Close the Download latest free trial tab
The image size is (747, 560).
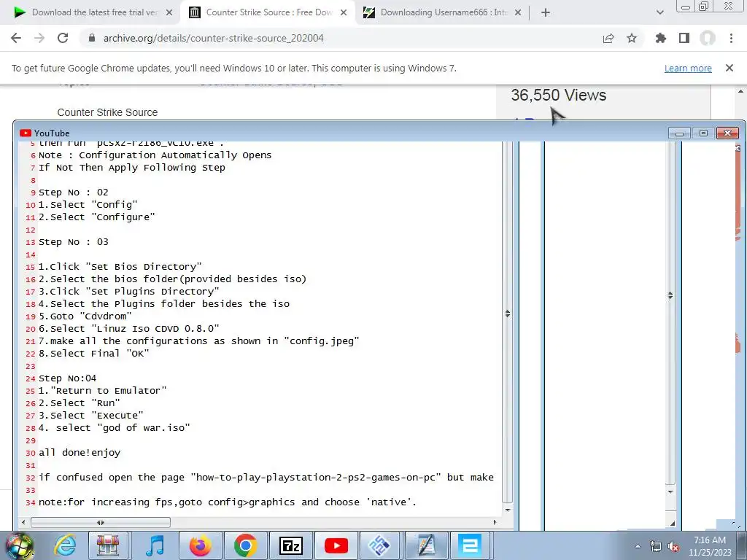(169, 12)
